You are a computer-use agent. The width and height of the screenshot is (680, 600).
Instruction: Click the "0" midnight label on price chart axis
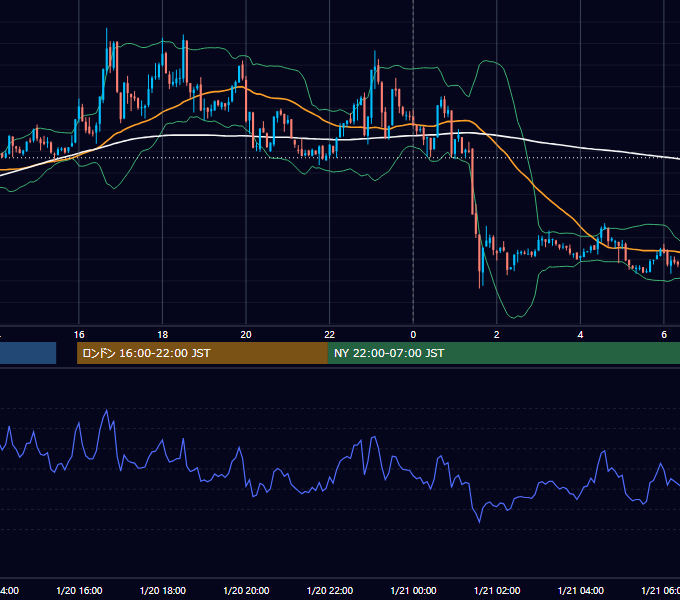coord(413,335)
